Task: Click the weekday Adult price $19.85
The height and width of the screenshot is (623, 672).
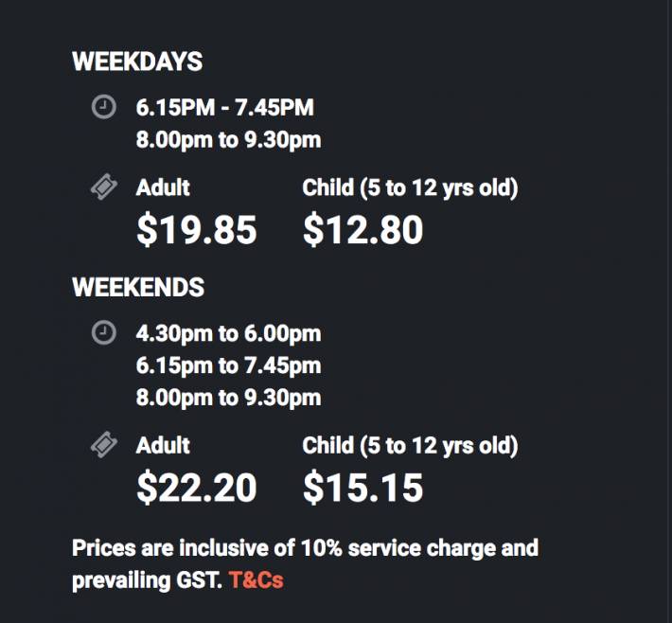Action: (x=196, y=229)
